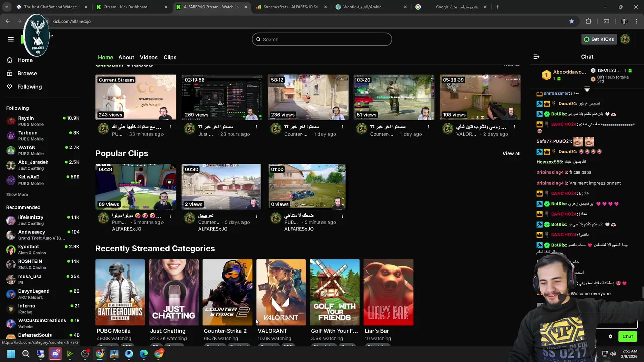
Task: Play the 01:00 popular clip
Action: (307, 187)
